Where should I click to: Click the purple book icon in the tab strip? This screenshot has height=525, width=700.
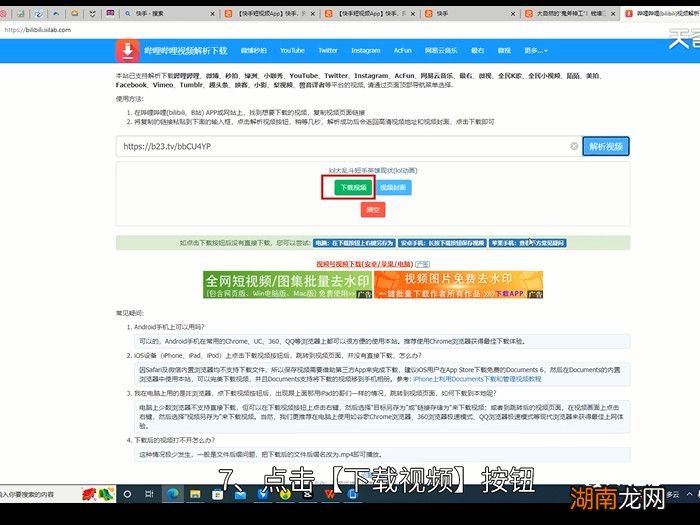click(x=110, y=13)
